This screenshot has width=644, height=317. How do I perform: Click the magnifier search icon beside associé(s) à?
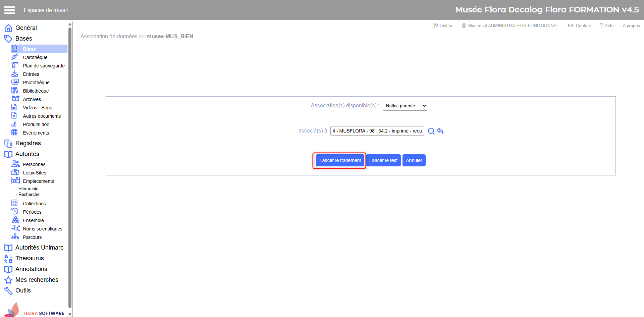tap(431, 131)
